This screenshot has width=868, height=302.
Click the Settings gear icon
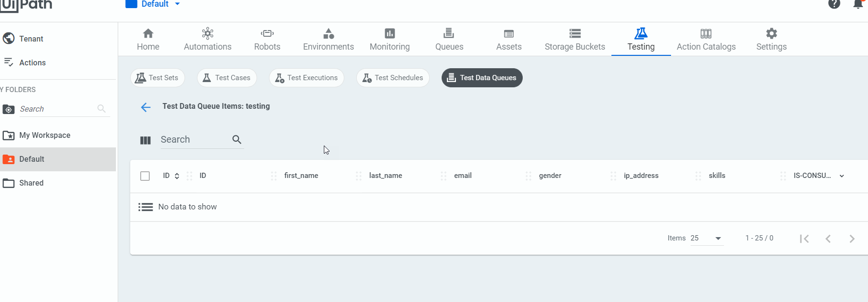point(772,33)
